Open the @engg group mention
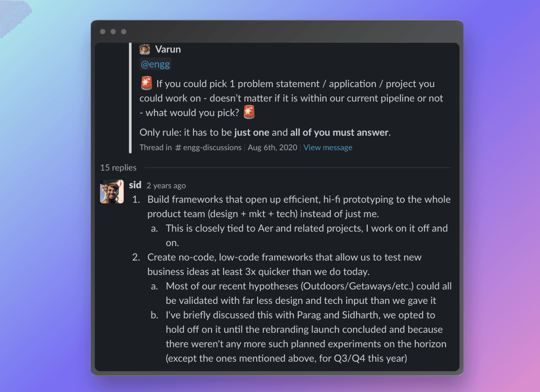The image size is (540, 392). (155, 64)
